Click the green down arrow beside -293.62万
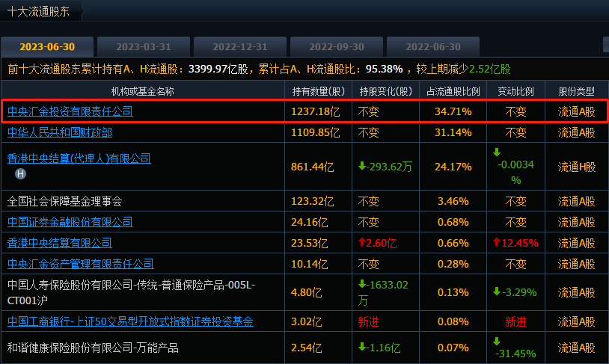The width and height of the screenshot is (609, 364). click(361, 166)
